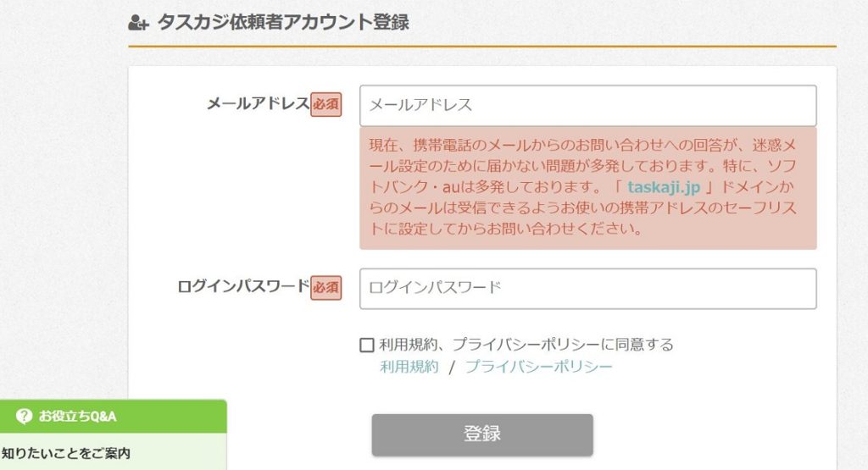Click the 必須 badge next to メールアドレス
Screen dimensions: 868x470
click(x=326, y=104)
